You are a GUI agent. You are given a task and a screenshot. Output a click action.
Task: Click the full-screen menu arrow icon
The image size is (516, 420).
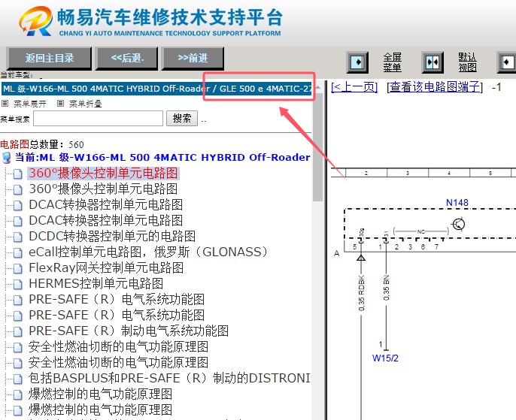[x=357, y=62]
